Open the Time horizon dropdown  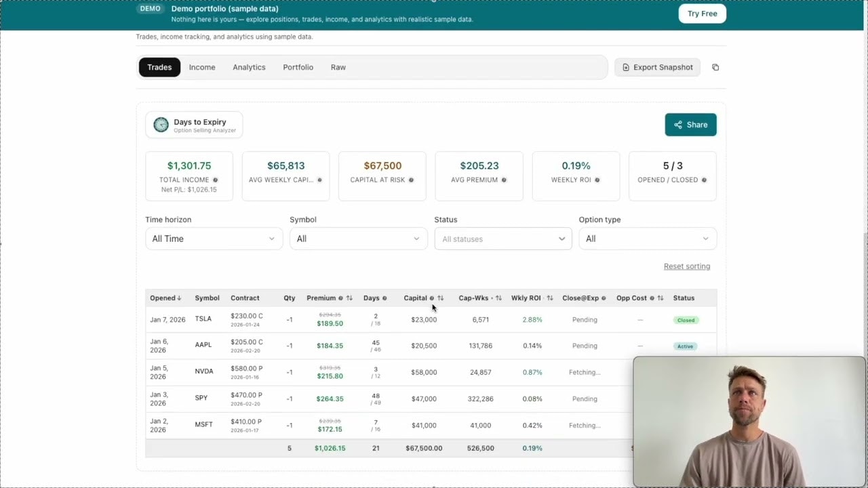click(x=214, y=239)
